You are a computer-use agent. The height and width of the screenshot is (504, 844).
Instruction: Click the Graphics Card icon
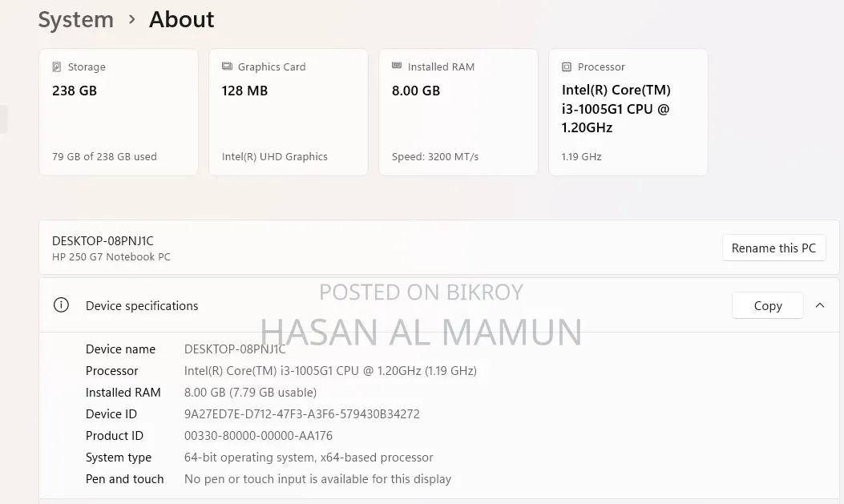click(227, 67)
